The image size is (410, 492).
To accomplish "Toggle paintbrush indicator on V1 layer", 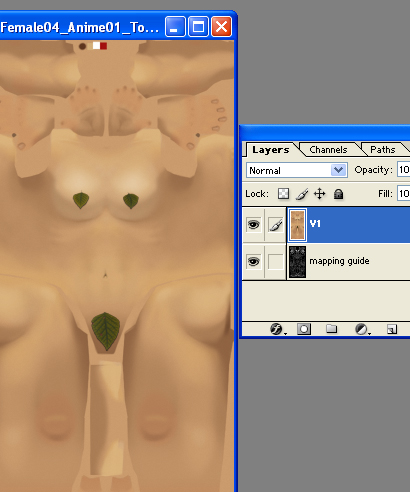I will [276, 225].
